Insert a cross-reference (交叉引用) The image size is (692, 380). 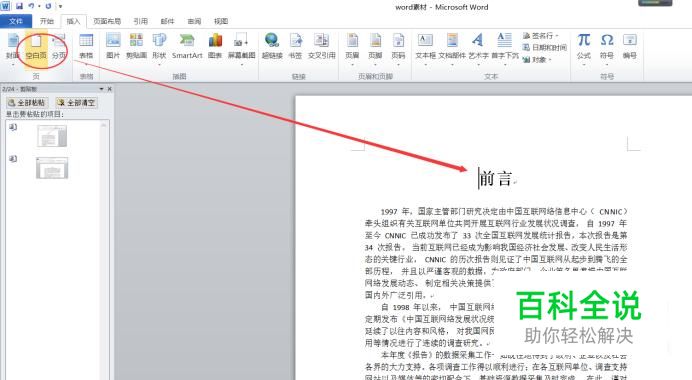(x=321, y=46)
